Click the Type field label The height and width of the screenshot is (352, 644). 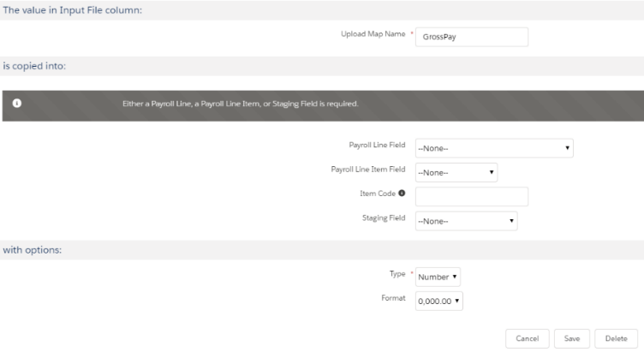[397, 274]
